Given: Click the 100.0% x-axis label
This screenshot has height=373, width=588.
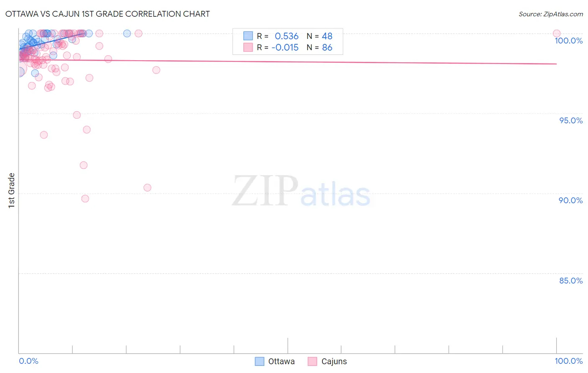Looking at the screenshot, I should coord(569,361).
